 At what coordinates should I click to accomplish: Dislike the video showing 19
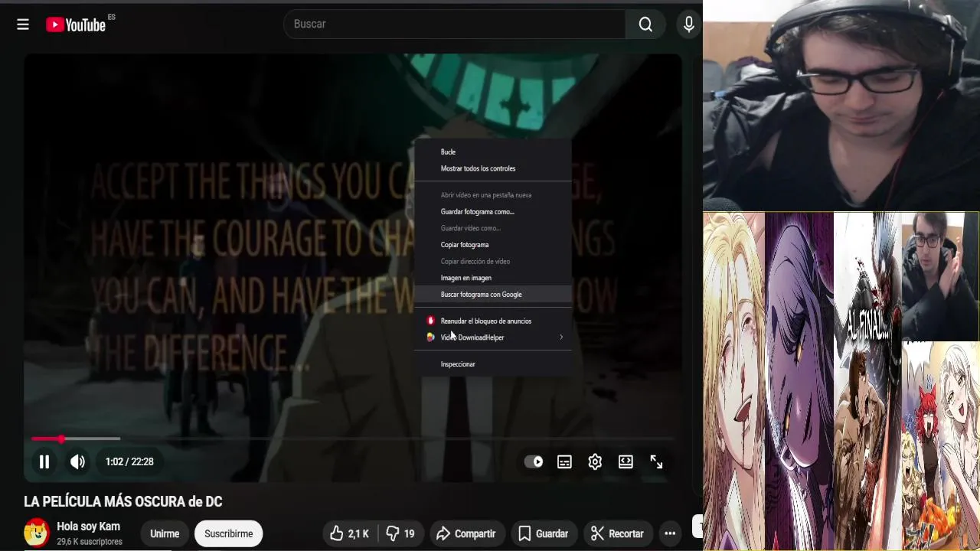400,533
